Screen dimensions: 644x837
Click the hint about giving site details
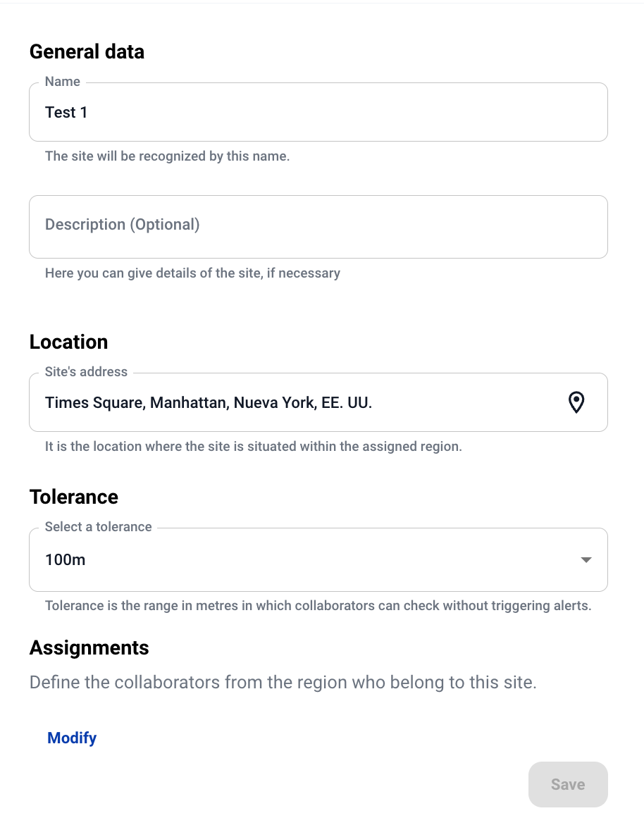pyautogui.click(x=192, y=273)
